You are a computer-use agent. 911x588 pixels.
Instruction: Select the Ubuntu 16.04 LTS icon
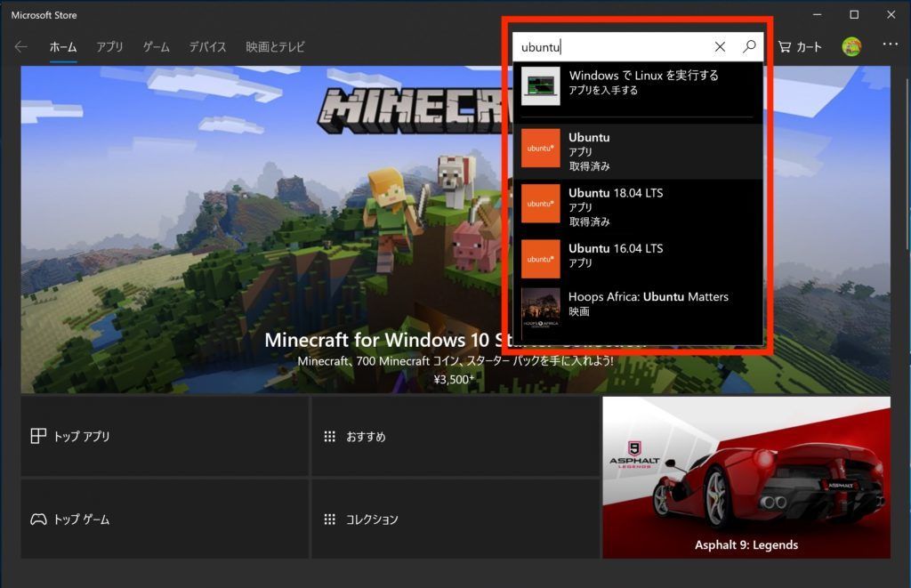540,259
